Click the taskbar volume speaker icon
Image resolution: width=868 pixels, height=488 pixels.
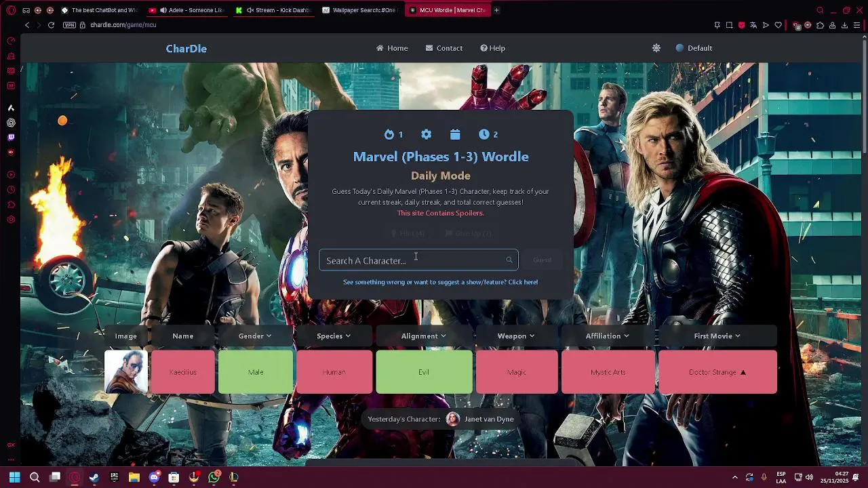point(810,477)
